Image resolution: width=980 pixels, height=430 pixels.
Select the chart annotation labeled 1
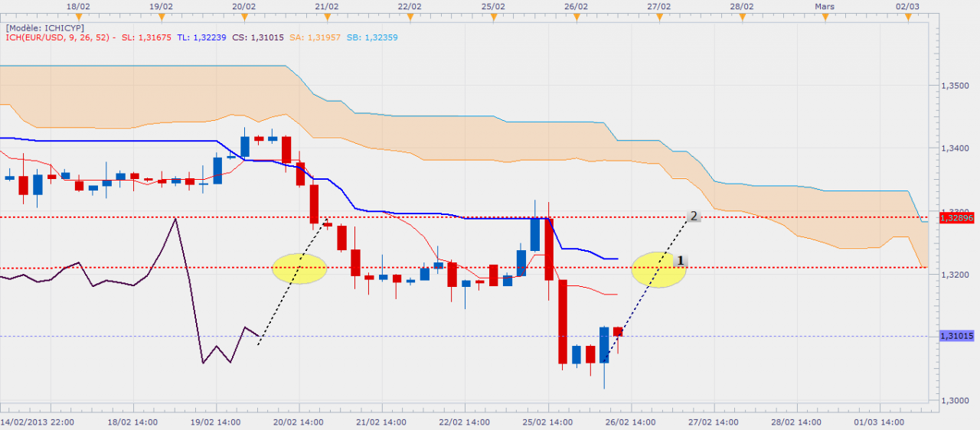click(679, 260)
